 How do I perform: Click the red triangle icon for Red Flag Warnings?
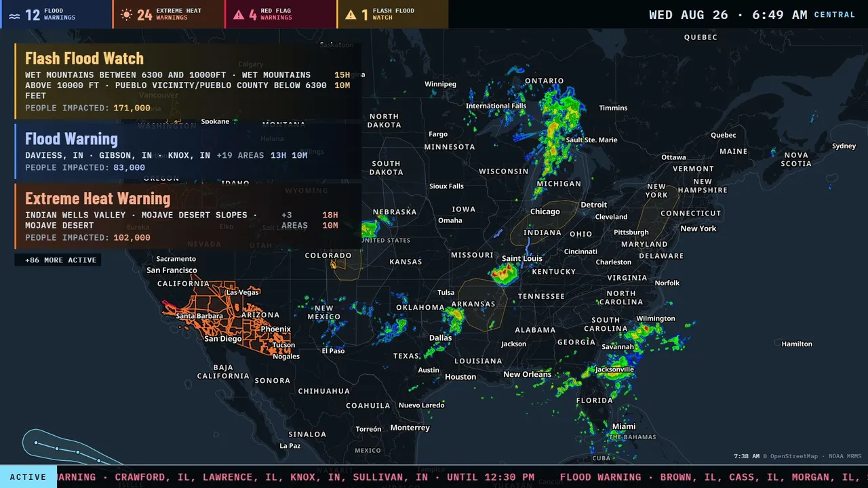click(239, 14)
